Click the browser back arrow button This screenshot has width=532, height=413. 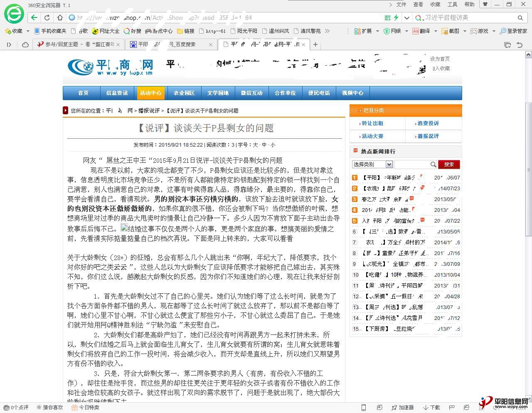point(34,17)
